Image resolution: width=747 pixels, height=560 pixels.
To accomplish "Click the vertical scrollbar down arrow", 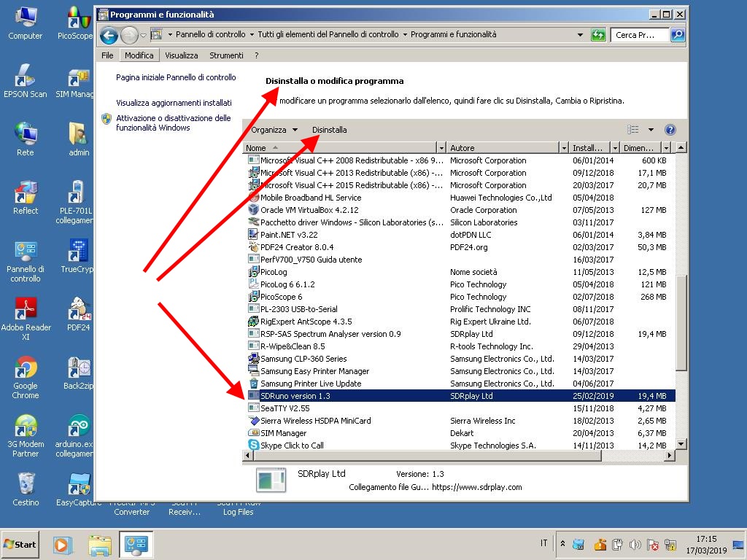I will [681, 444].
